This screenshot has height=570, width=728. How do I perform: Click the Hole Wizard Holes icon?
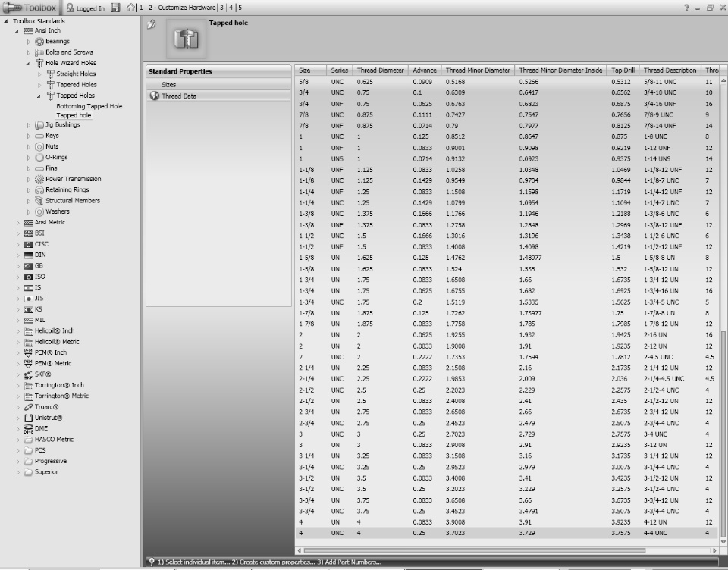click(x=39, y=63)
